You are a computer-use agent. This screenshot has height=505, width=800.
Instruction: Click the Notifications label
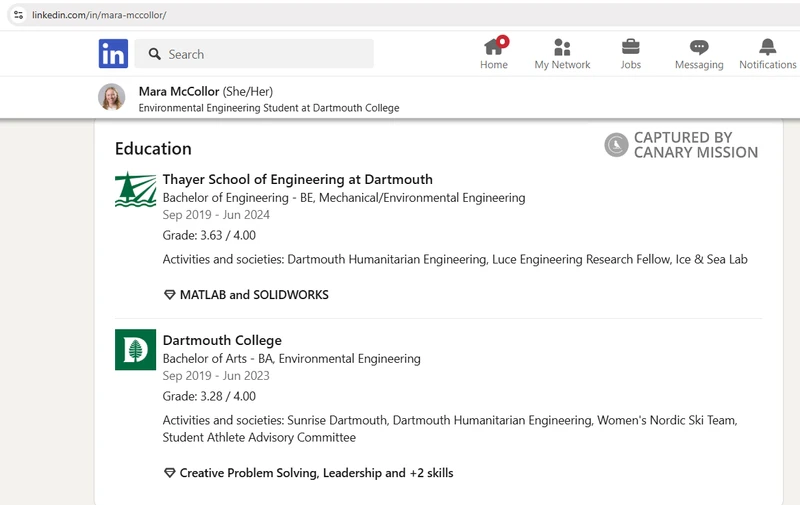pos(767,65)
